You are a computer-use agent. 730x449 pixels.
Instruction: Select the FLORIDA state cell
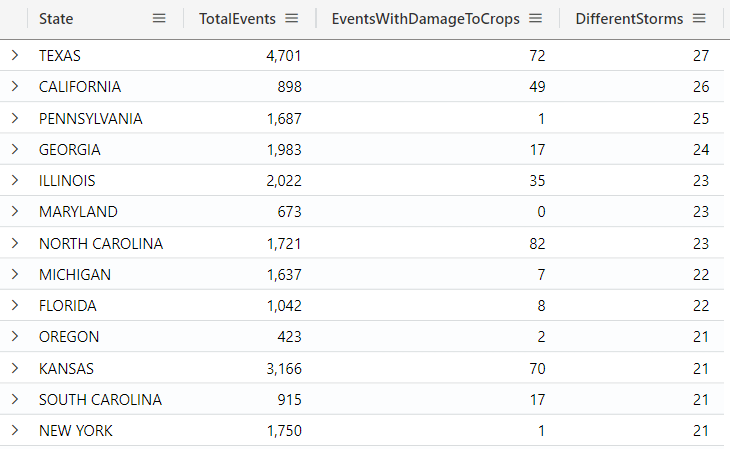click(x=68, y=306)
